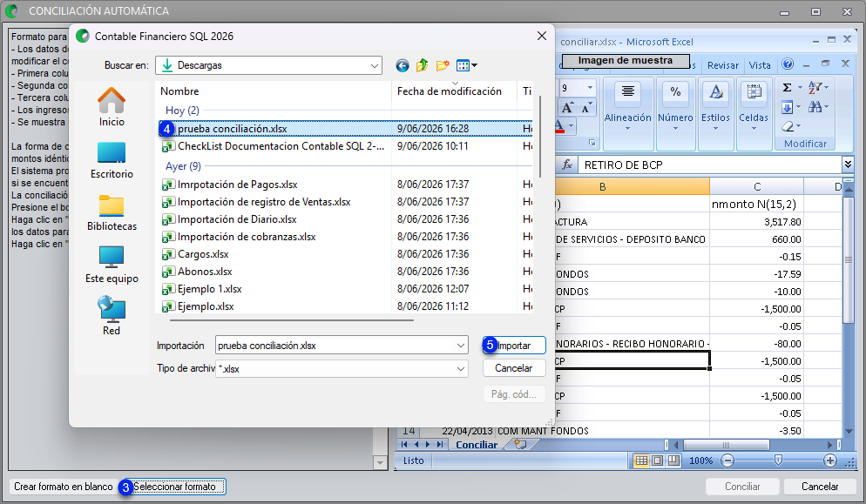This screenshot has height=504, width=866.
Task: Collapse the Ayer (9) file group
Action: [x=183, y=166]
